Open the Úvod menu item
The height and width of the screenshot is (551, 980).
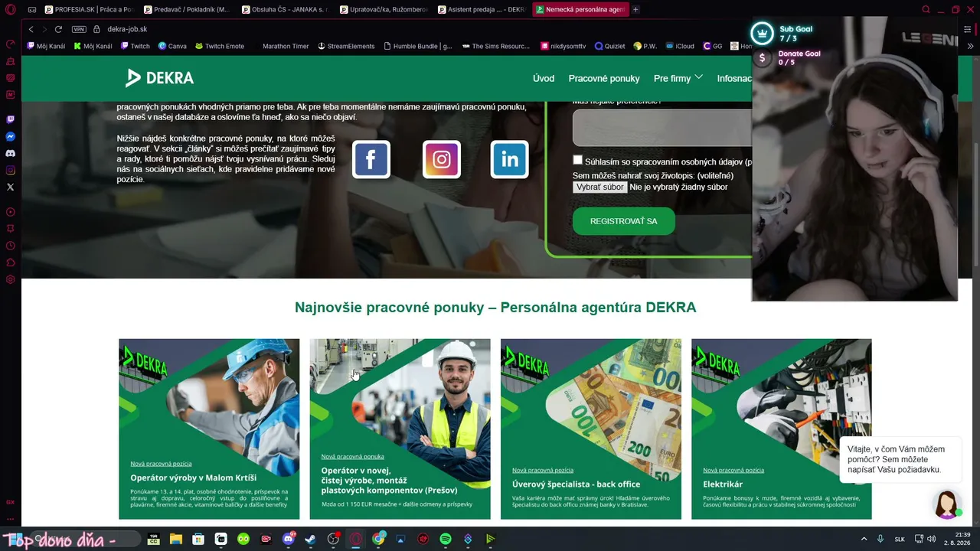pyautogui.click(x=544, y=78)
